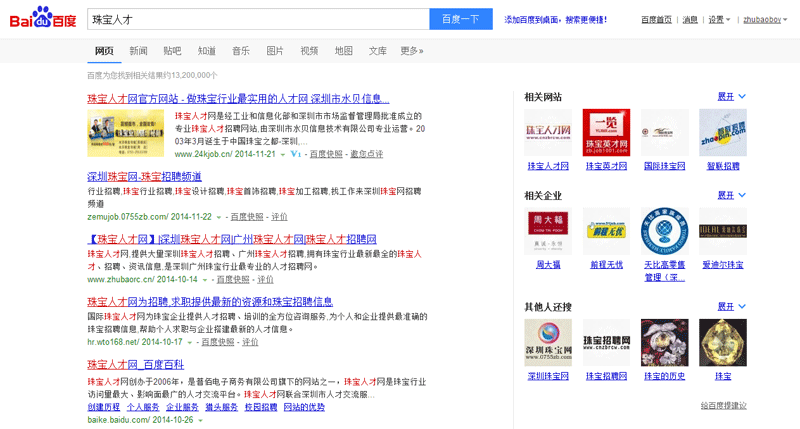Screen dimensions: 800x429
Task: Switch to the 知道 tab
Action: pyautogui.click(x=207, y=51)
